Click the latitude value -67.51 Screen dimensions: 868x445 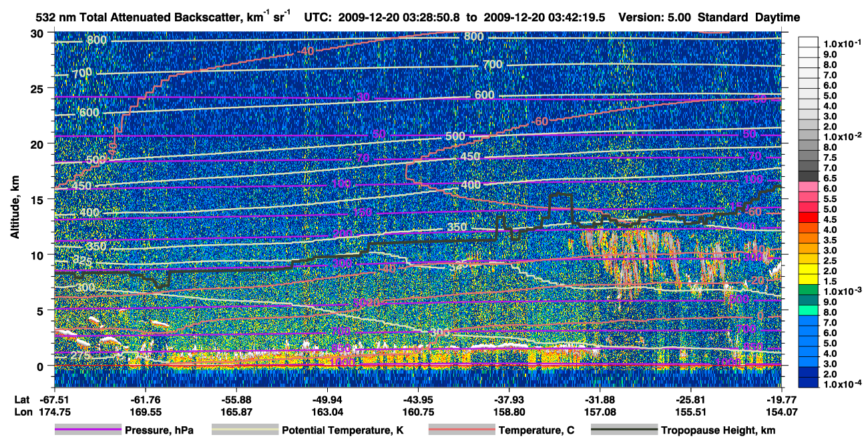pyautogui.click(x=54, y=399)
